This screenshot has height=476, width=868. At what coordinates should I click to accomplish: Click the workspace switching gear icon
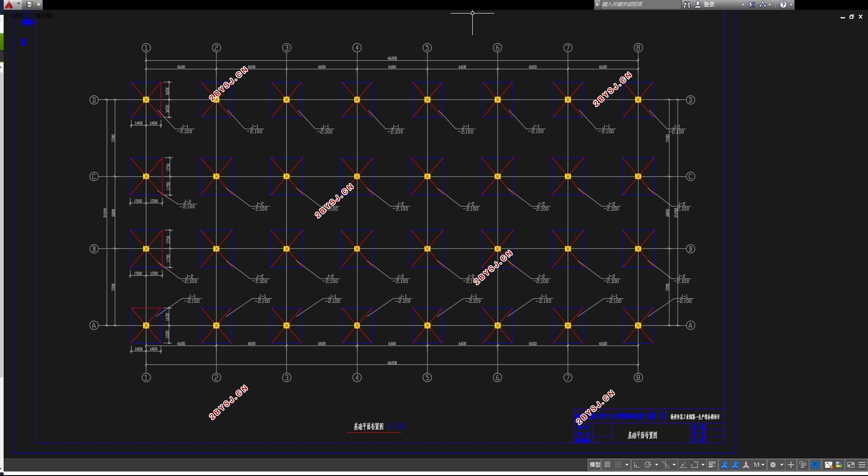pos(773,465)
